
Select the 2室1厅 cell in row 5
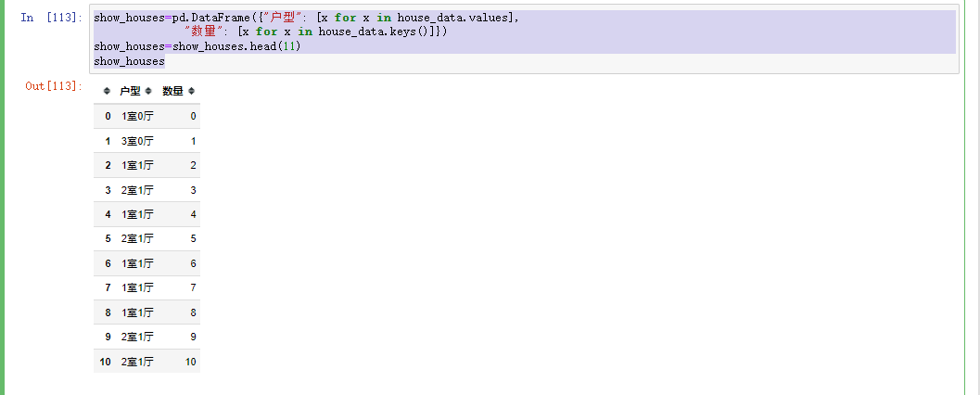tap(137, 238)
